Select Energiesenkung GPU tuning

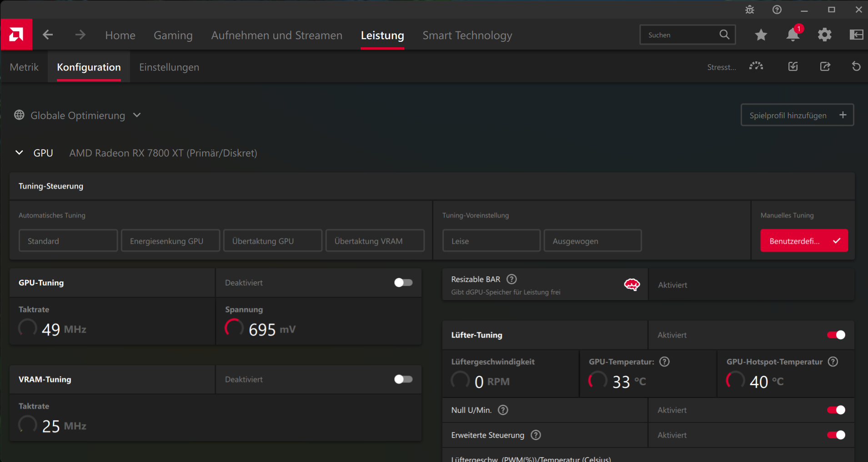(x=171, y=241)
